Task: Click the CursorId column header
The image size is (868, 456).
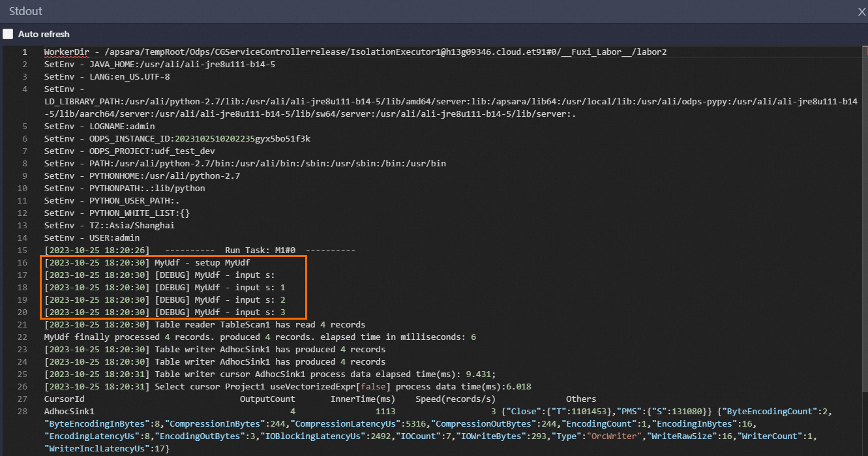Action: pos(64,399)
